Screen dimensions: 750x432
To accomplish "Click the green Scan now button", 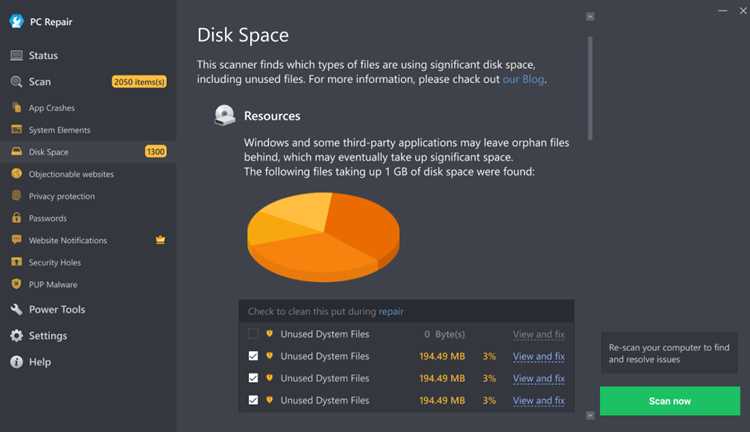I will coord(670,401).
